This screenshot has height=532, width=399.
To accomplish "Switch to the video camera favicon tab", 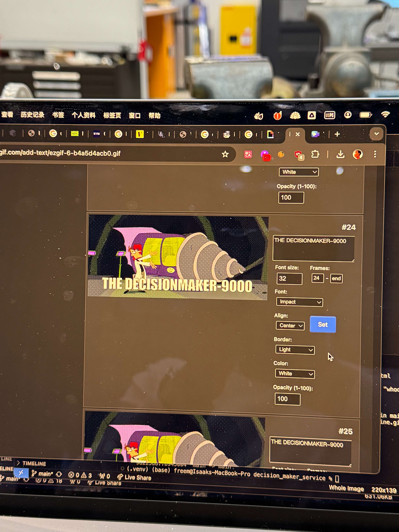I will pyautogui.click(x=315, y=134).
